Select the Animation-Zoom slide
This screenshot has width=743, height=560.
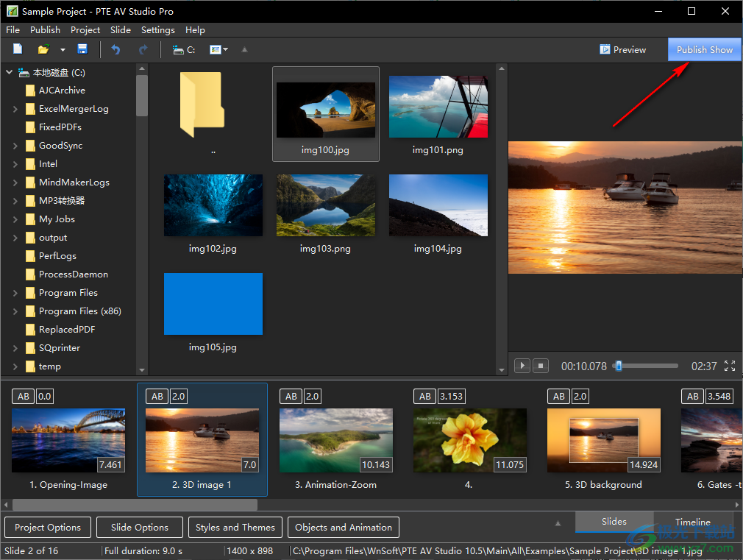336,441
